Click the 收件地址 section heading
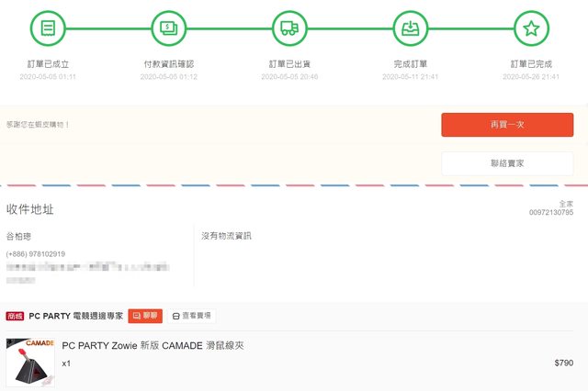The width and height of the screenshot is (588, 391). pos(30,209)
